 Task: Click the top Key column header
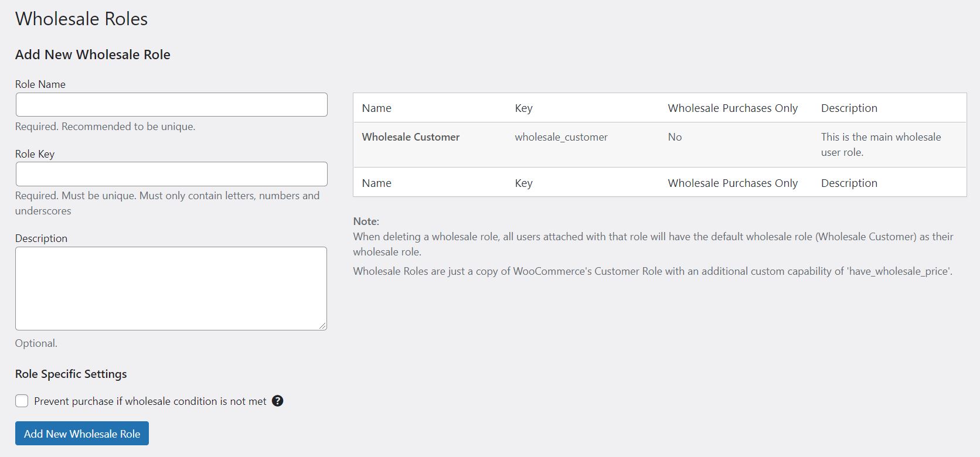(523, 108)
